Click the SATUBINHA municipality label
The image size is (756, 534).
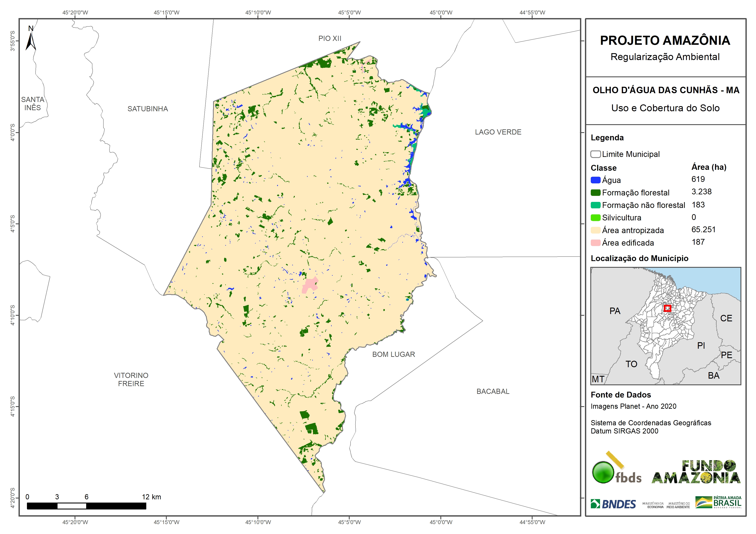pyautogui.click(x=148, y=109)
